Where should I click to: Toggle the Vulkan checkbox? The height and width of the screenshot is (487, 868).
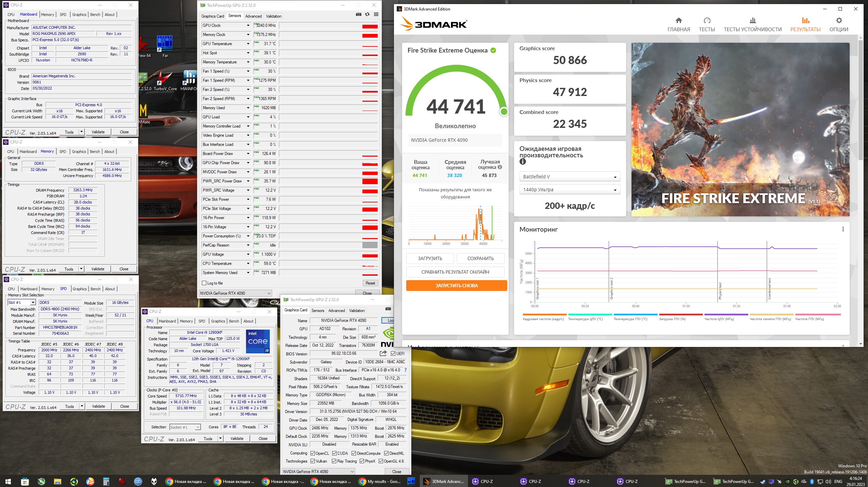pos(313,461)
